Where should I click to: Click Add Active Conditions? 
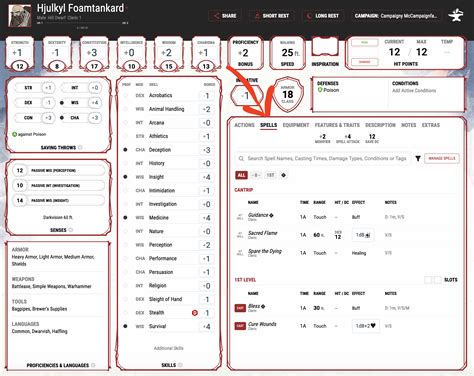(x=414, y=91)
